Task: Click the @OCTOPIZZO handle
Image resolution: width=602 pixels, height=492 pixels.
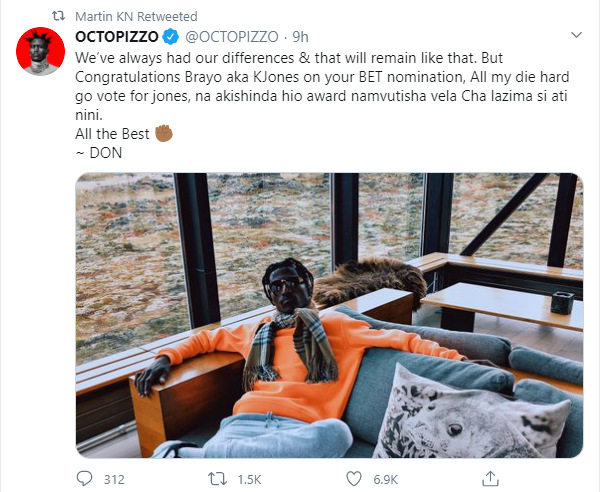Action: (222, 36)
